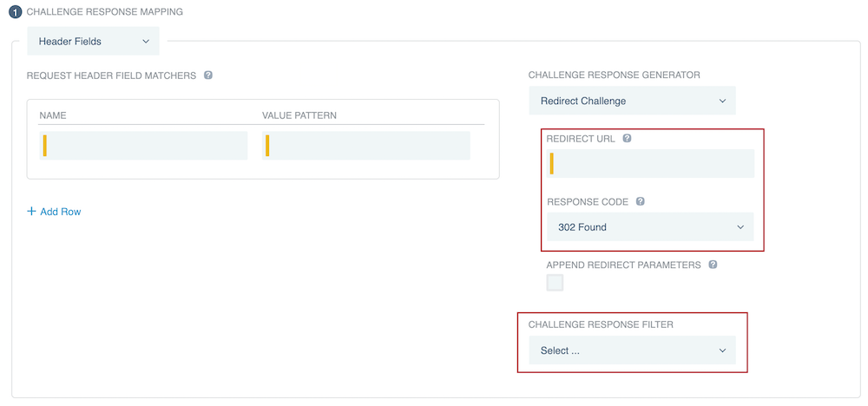Expand the Redirect Challenge generator dropdown
The width and height of the screenshot is (868, 406).
point(632,101)
